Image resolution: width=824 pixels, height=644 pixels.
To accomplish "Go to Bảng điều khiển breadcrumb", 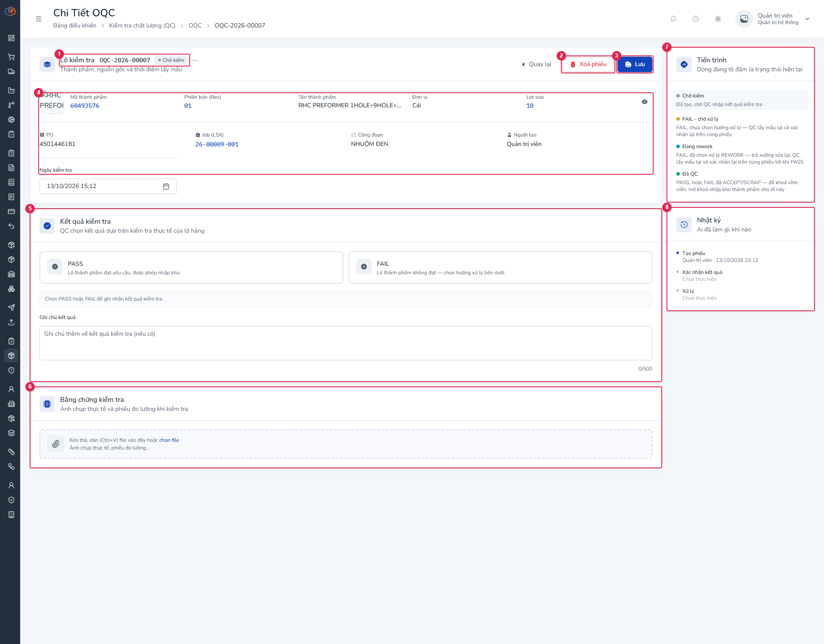I will [x=75, y=25].
